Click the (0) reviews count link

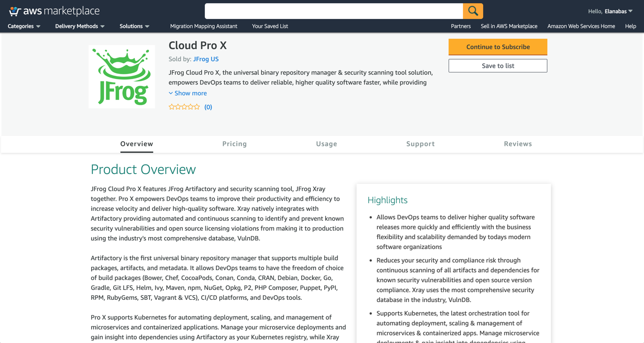(208, 107)
